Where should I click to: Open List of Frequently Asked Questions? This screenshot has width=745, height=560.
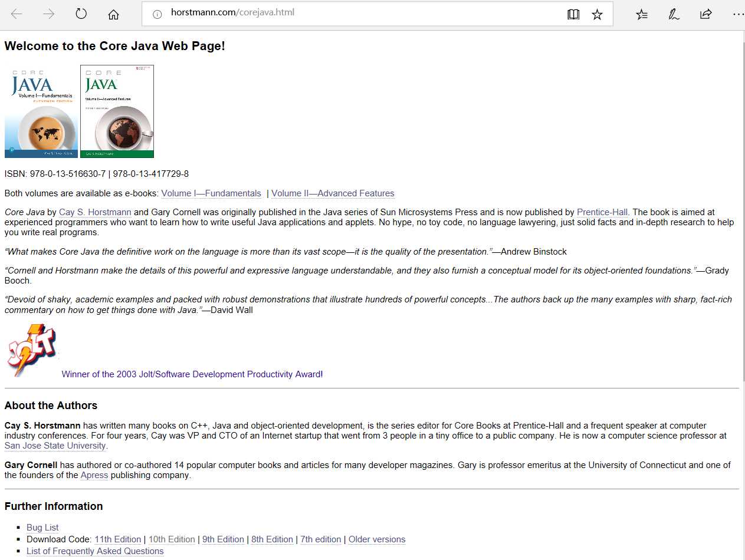[x=95, y=551]
